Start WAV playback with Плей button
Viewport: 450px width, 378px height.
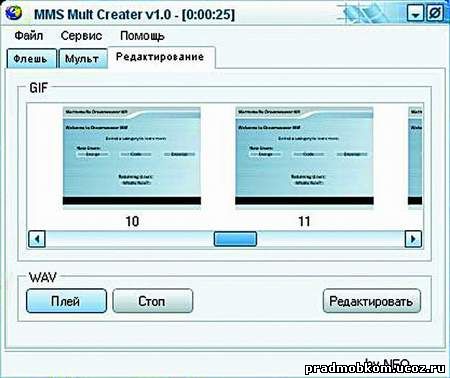(x=66, y=301)
